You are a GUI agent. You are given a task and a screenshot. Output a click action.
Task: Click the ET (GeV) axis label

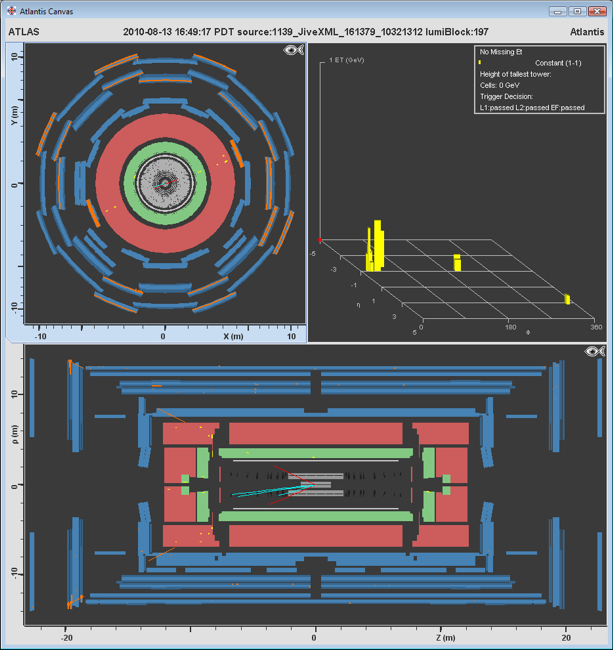(x=350, y=61)
